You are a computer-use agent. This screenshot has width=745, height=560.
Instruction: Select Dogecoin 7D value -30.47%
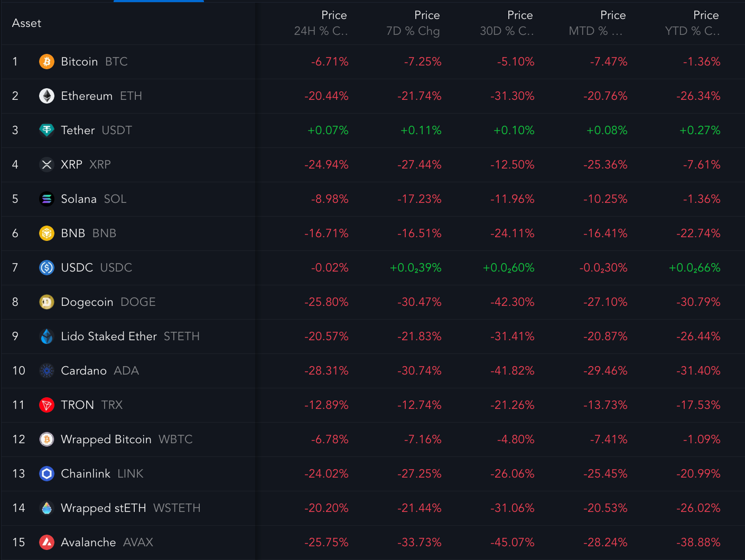click(x=419, y=302)
